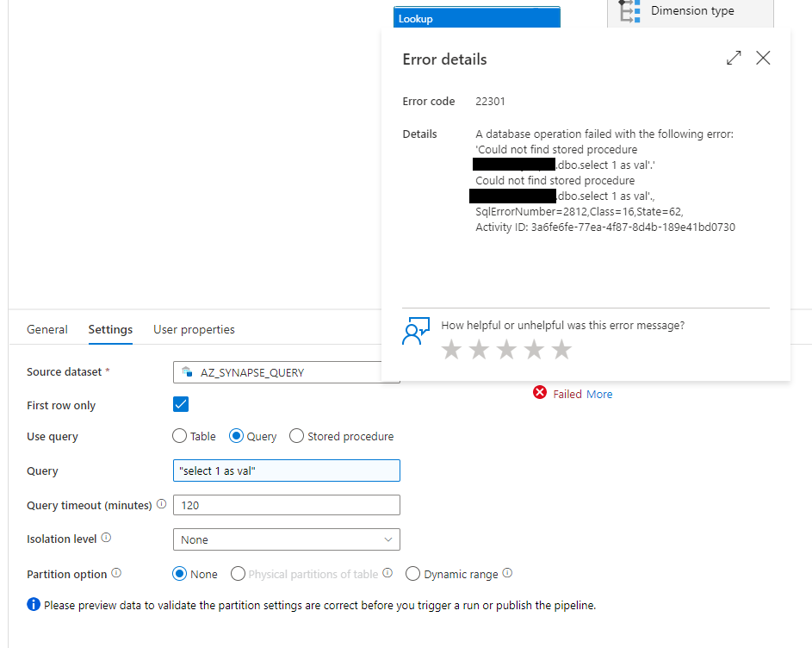The image size is (812, 648).
Task: Uncheck the First row only checkbox
Action: 179,403
